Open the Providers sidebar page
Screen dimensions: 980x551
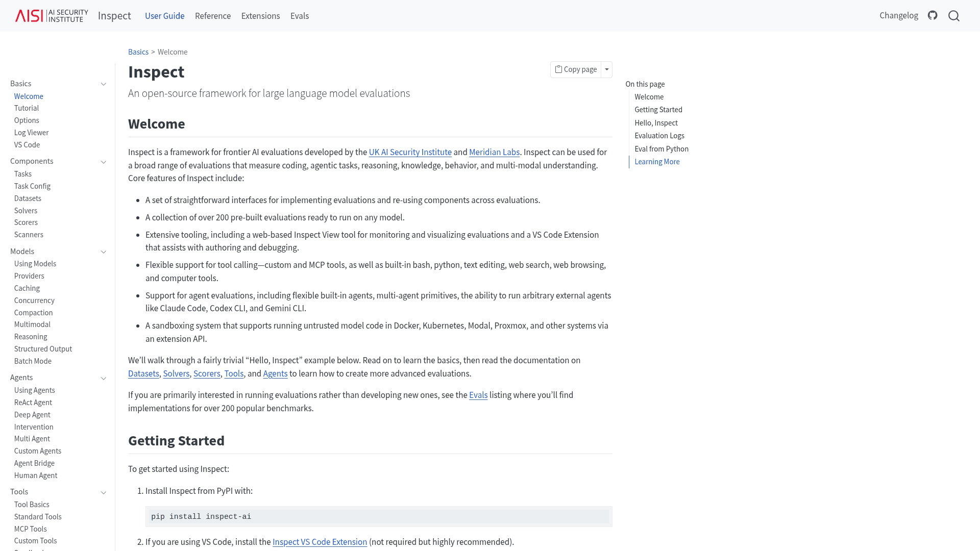tap(29, 276)
